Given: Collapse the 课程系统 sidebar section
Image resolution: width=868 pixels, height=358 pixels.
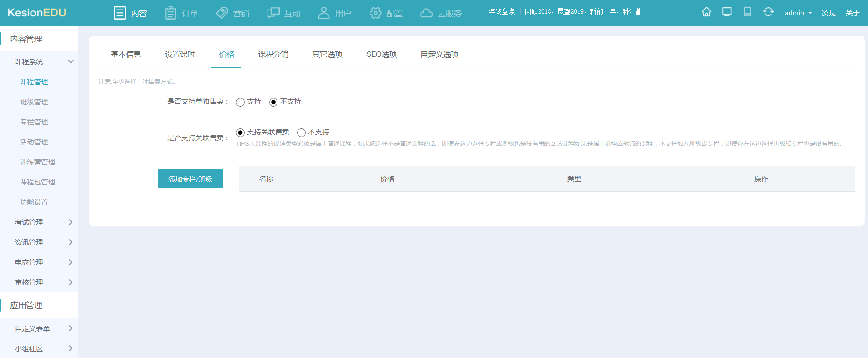Looking at the screenshot, I should 71,61.
